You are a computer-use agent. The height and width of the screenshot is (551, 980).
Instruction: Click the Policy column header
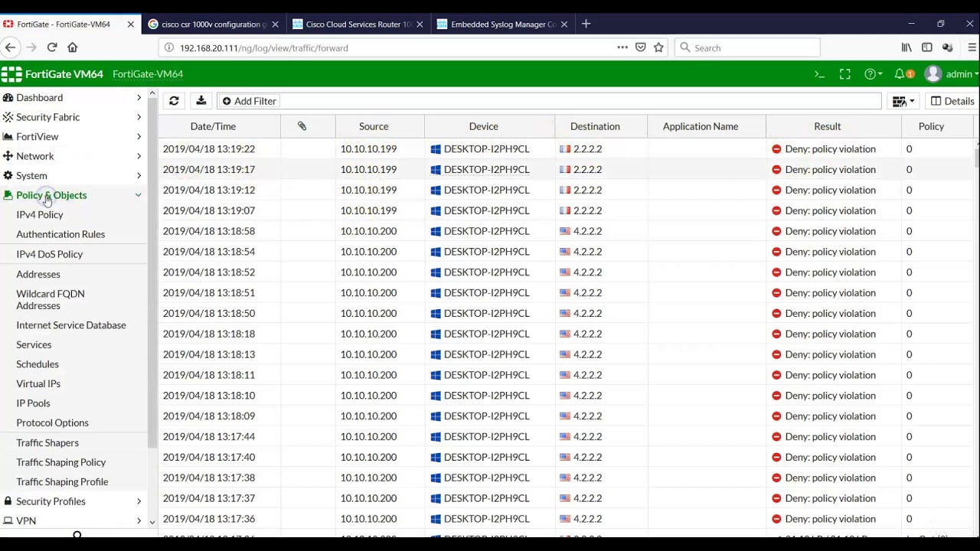931,126
